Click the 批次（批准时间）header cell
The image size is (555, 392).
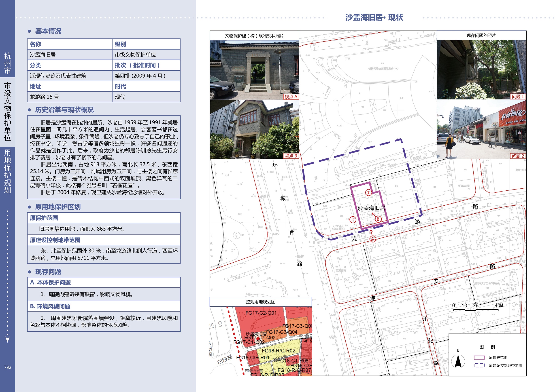pyautogui.click(x=146, y=65)
